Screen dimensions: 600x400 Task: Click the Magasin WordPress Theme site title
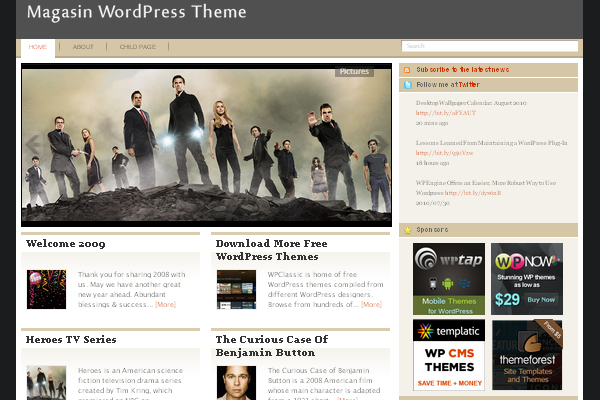[137, 12]
